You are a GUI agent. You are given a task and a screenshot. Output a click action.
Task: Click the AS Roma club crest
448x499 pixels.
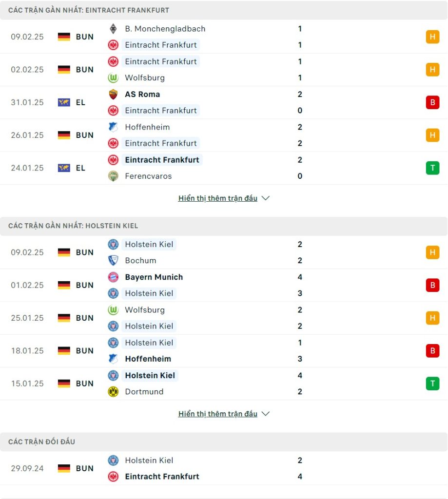tap(113, 94)
